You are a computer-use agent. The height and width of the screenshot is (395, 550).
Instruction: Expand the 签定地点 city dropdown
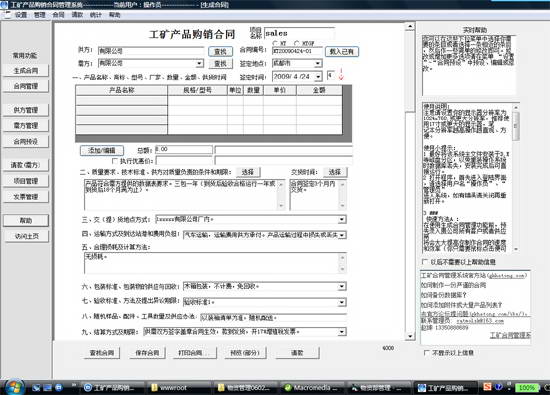coord(317,63)
